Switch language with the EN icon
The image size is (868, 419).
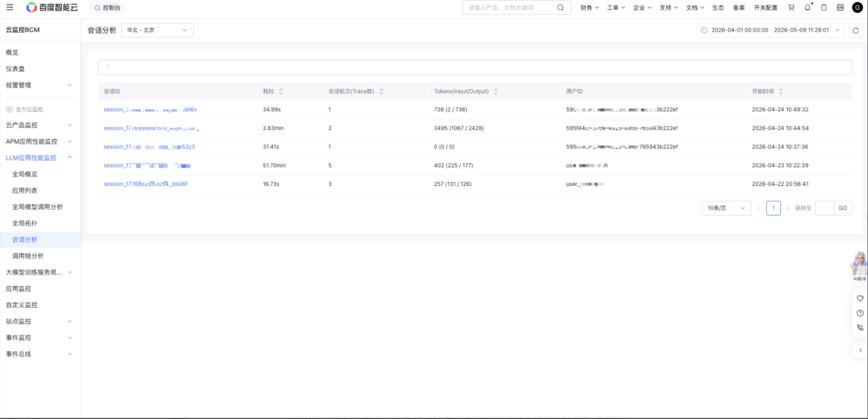840,7
